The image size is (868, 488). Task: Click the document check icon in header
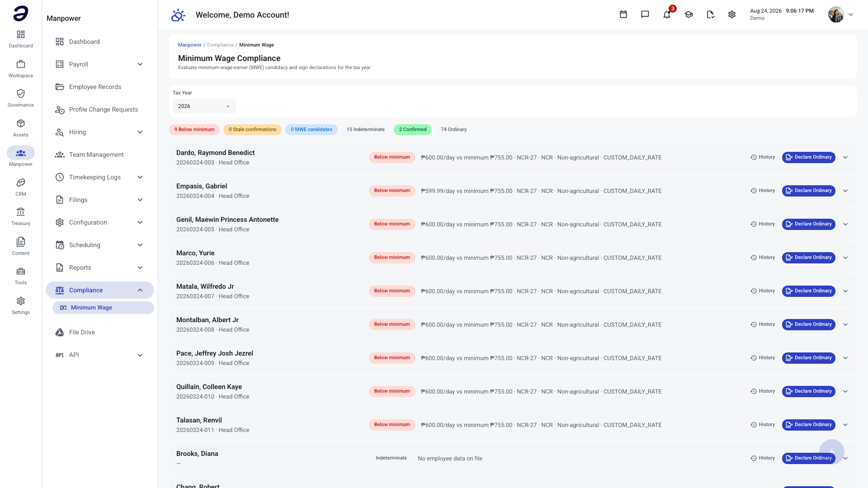[x=710, y=14]
